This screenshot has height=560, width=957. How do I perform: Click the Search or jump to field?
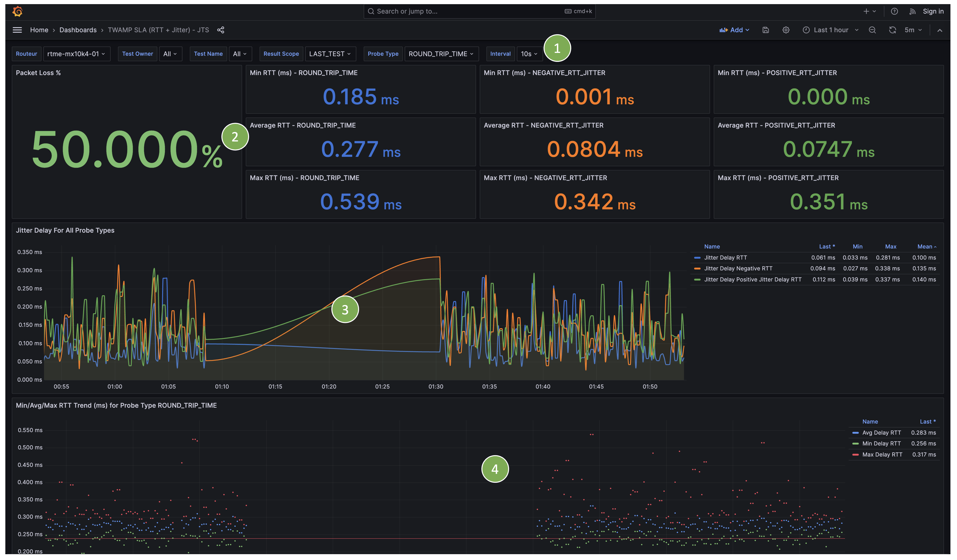[467, 11]
